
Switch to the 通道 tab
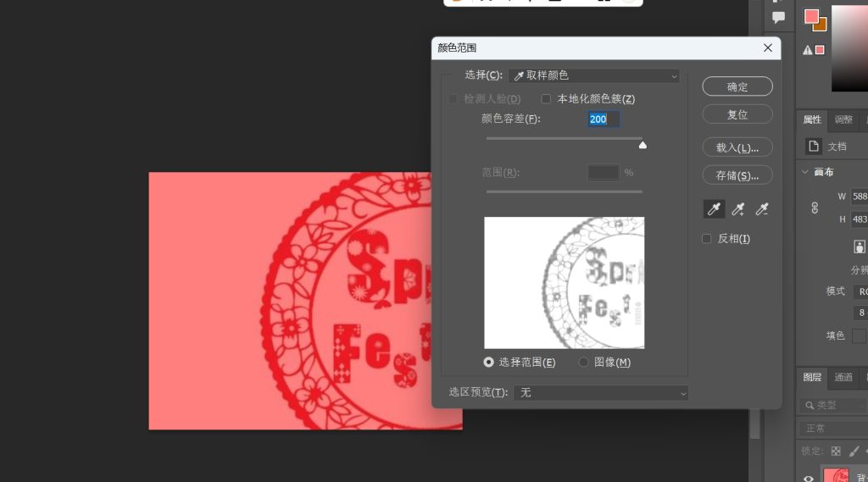[x=843, y=377]
